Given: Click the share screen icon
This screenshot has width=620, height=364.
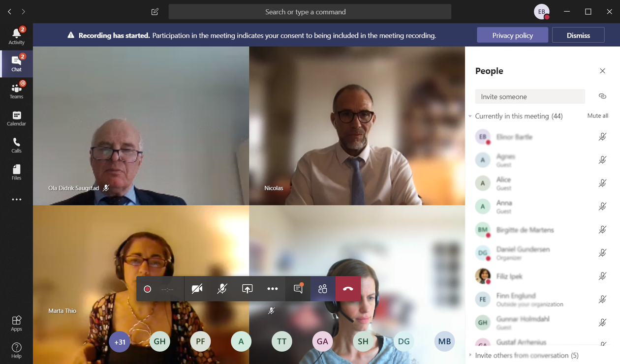Looking at the screenshot, I should pyautogui.click(x=248, y=289).
